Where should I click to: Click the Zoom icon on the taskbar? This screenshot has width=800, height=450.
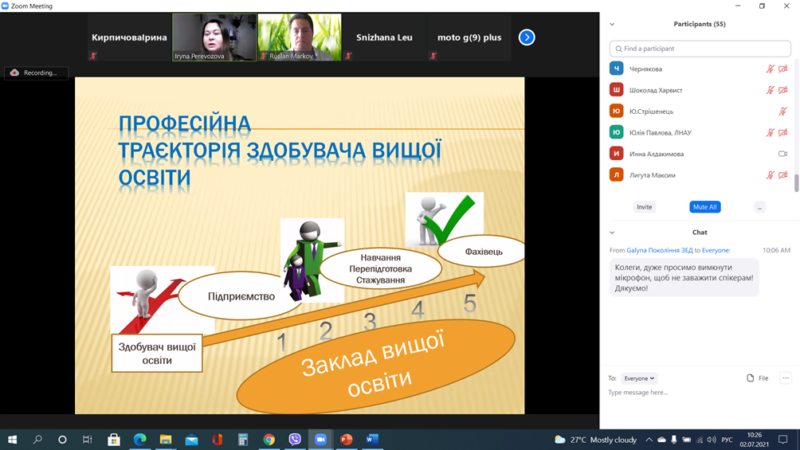320,440
